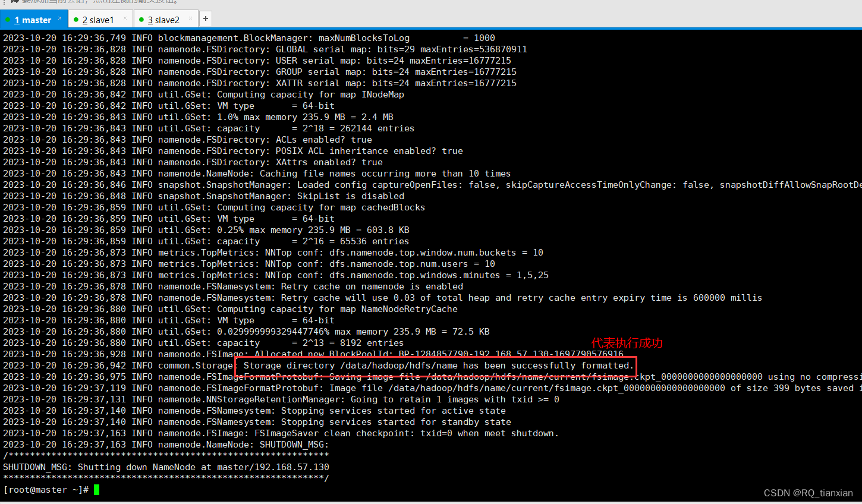862x504 pixels.
Task: Click the 'GROUP serial map: bits=24' log line
Action: [260, 72]
